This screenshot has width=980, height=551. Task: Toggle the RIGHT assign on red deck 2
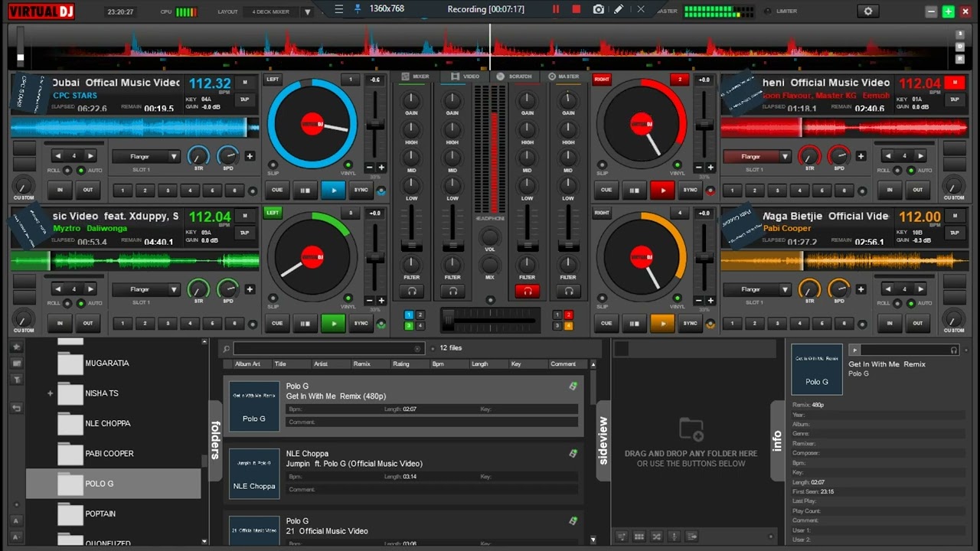[x=602, y=80]
